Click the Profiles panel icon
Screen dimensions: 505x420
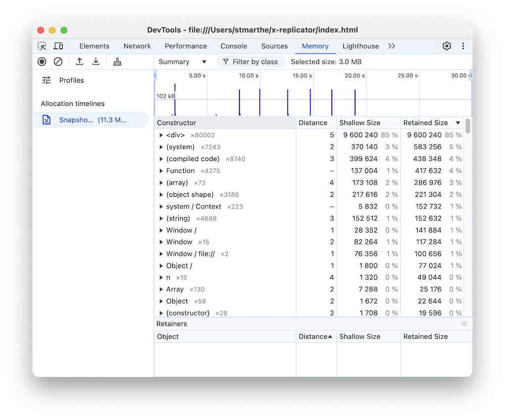pos(45,80)
